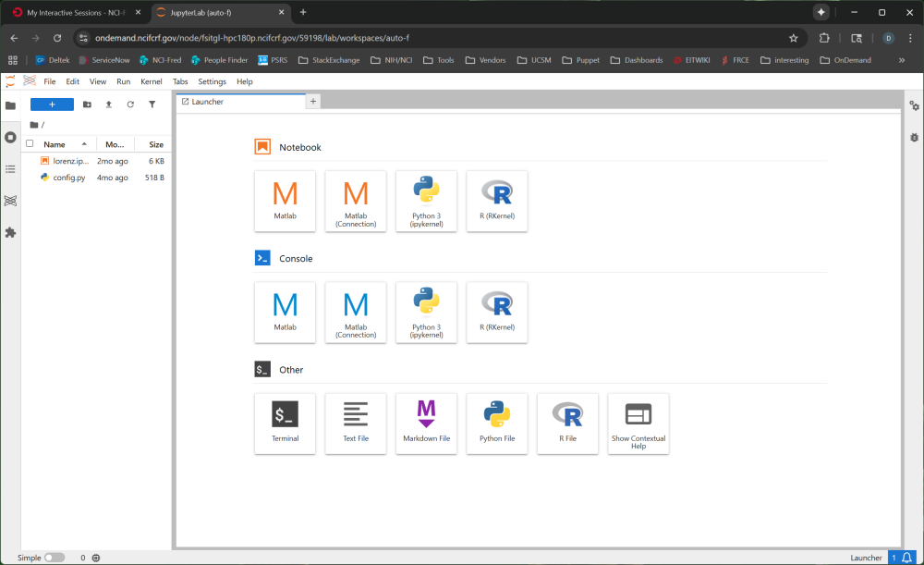The image size is (924, 565).
Task: Click the Upload Files toolbar icon
Action: click(109, 104)
